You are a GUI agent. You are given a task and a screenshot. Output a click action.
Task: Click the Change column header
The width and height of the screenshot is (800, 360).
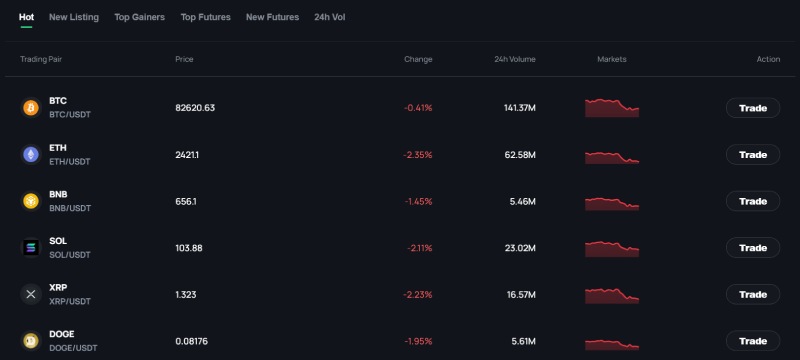(418, 59)
